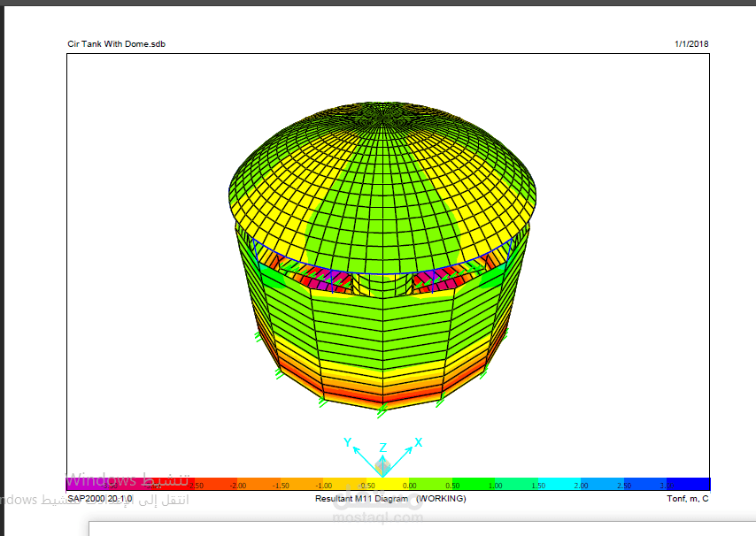
Task: Click the file name 'Cir Tank With Dome.sdb'
Action: tap(116, 44)
